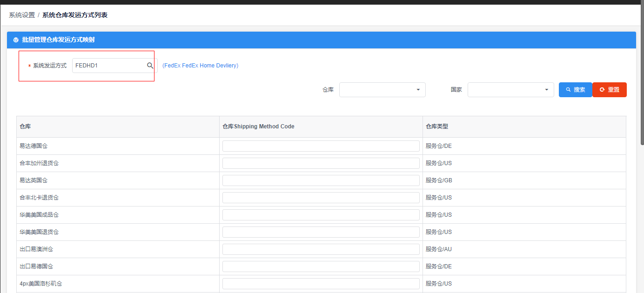The width and height of the screenshot is (644, 293).
Task: Click the 华美美国退货仓 warehouse cell
Action: [118, 232]
